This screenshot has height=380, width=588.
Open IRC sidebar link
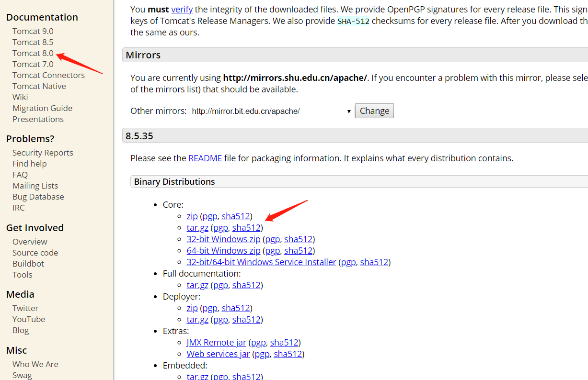point(18,208)
